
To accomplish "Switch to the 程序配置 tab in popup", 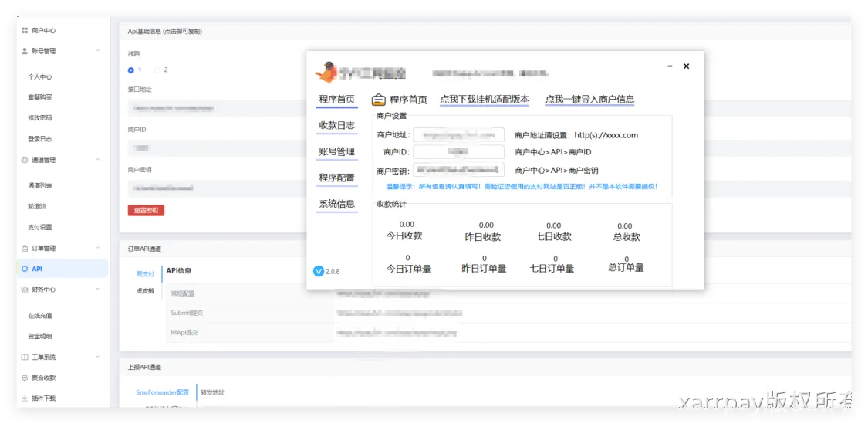I will (336, 178).
